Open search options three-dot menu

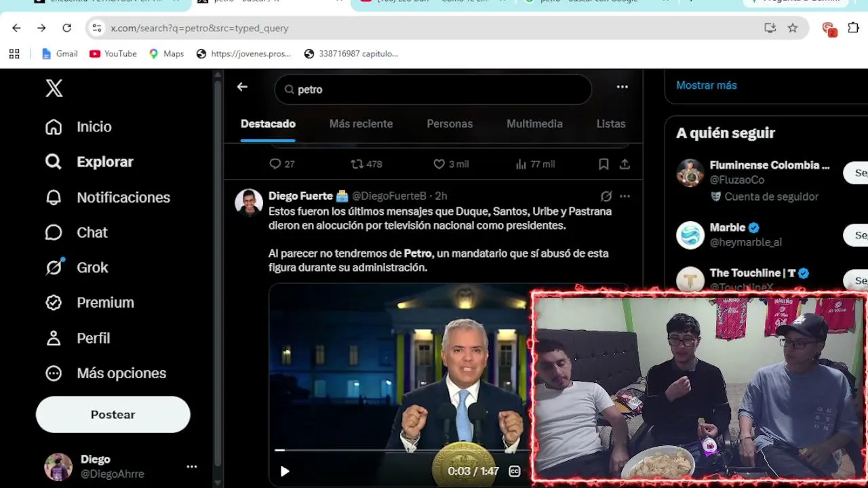(x=622, y=87)
